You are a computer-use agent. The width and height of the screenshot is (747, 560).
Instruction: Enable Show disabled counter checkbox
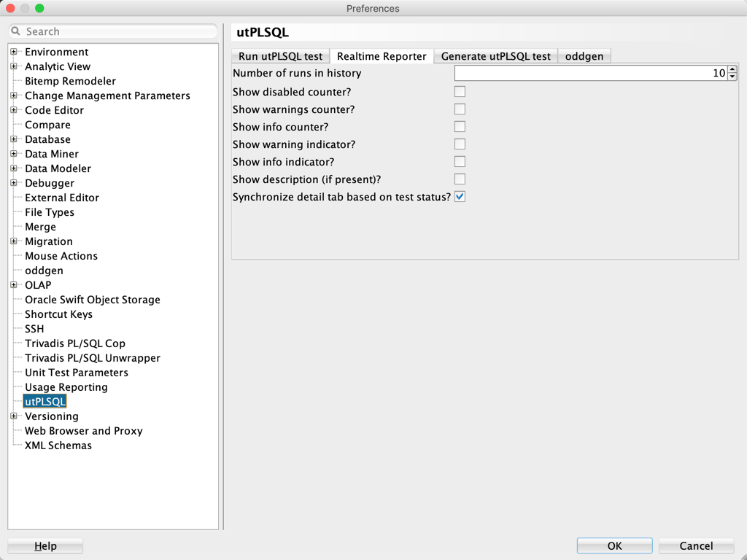point(460,92)
